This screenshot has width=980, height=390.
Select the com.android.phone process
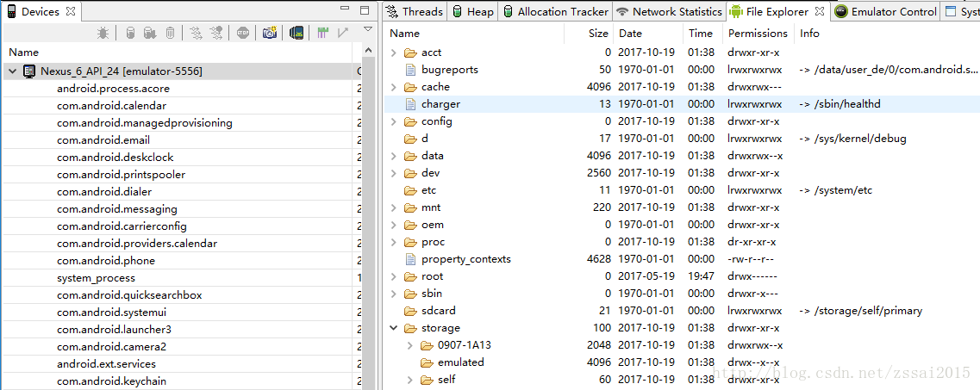tap(106, 260)
